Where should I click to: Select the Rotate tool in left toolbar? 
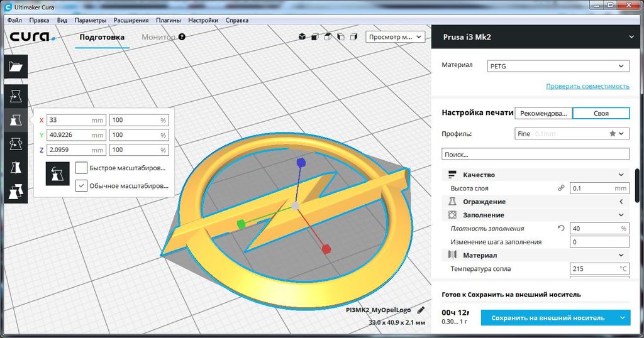tap(16, 144)
